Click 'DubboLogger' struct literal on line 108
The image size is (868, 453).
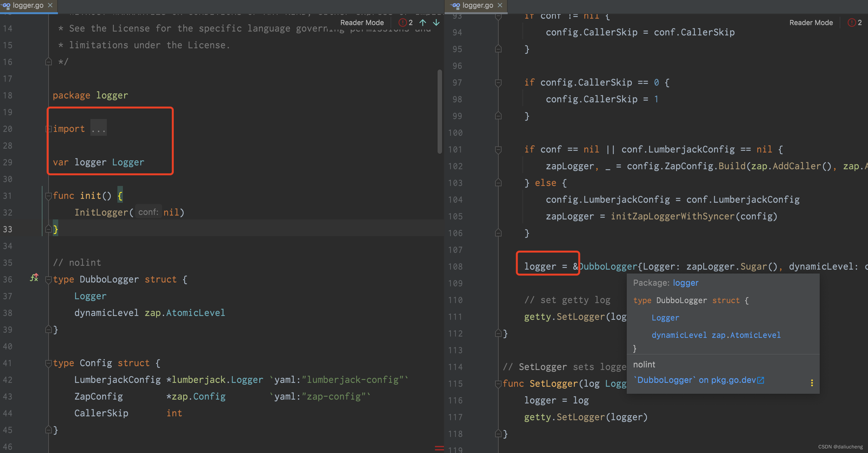(608, 266)
